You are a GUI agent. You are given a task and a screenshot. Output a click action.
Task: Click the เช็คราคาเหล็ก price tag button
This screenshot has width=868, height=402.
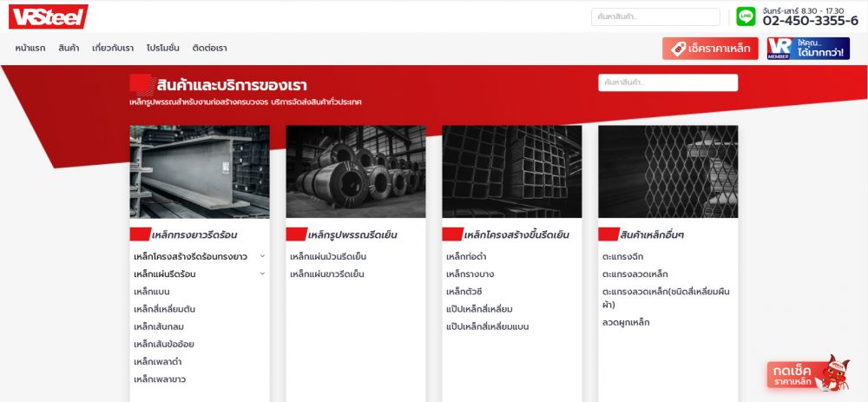click(710, 49)
